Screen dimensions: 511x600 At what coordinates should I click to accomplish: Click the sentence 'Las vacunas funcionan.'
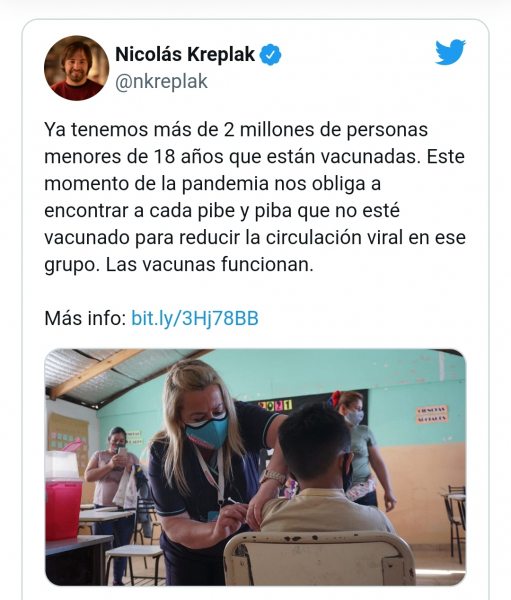209,264
